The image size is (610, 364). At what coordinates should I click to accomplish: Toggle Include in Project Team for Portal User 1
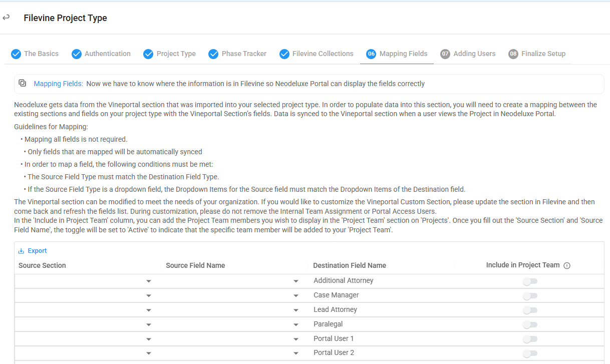(x=530, y=339)
